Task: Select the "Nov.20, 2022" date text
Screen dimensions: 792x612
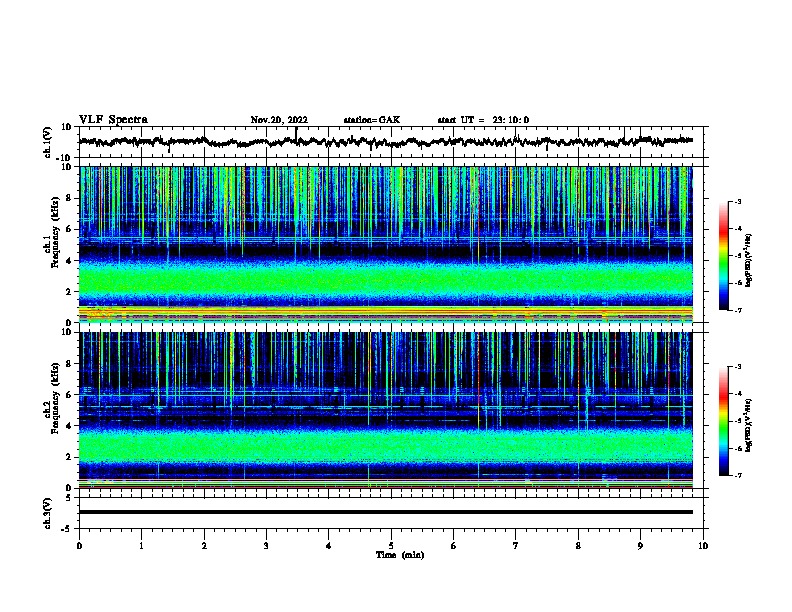Action: tap(279, 120)
